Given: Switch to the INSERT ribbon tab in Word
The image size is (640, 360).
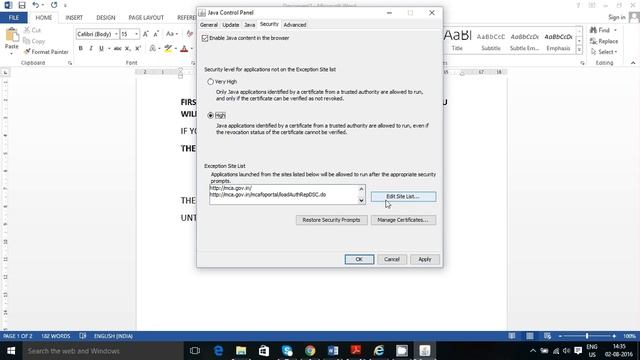Looking at the screenshot, I should 74,18.
